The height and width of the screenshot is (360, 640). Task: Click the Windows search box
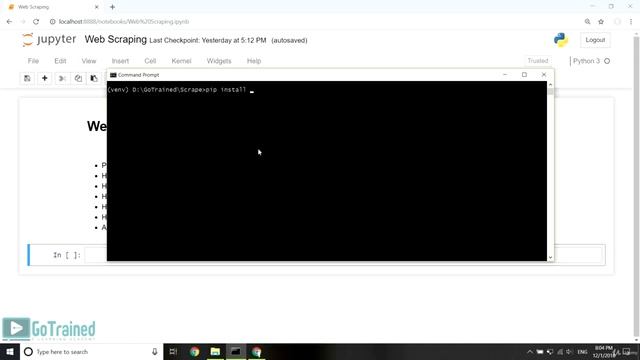(x=91, y=351)
